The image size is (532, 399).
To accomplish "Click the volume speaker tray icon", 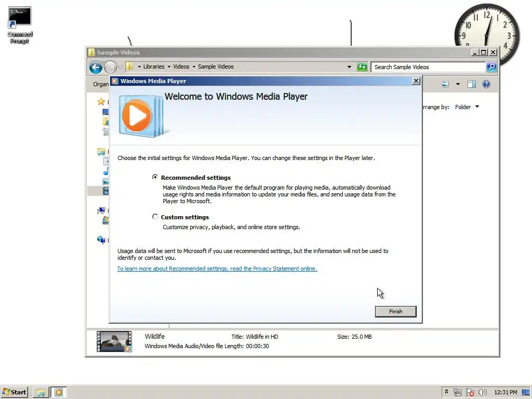I will [482, 392].
